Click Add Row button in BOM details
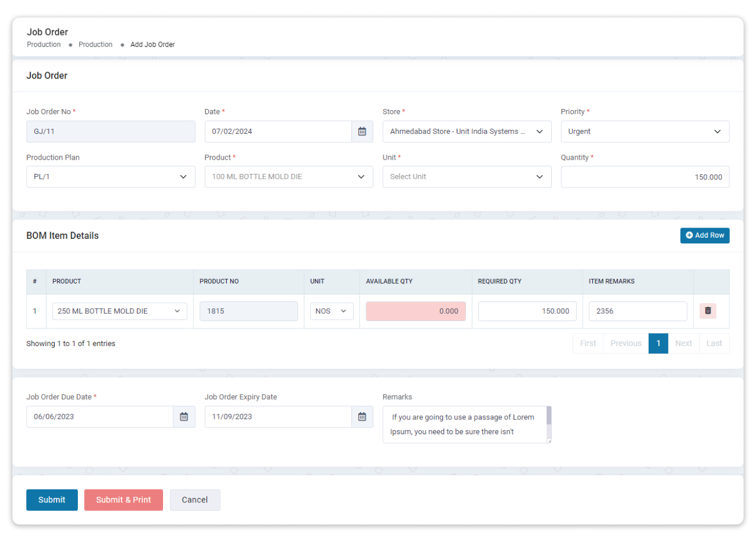 click(705, 235)
